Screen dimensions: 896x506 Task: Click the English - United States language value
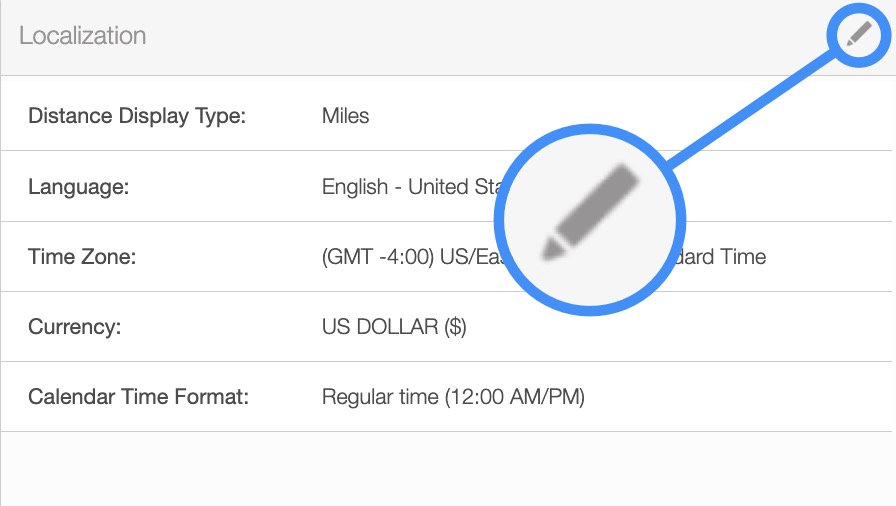coord(410,187)
